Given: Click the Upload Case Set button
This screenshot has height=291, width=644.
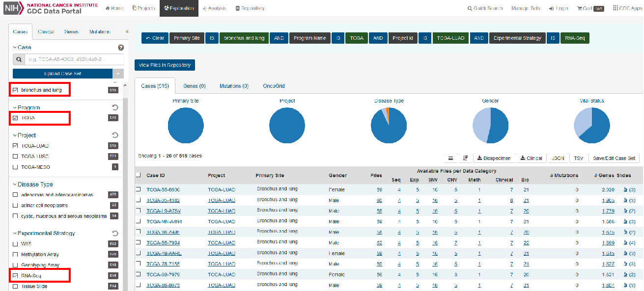Looking at the screenshot, I should 62,74.
